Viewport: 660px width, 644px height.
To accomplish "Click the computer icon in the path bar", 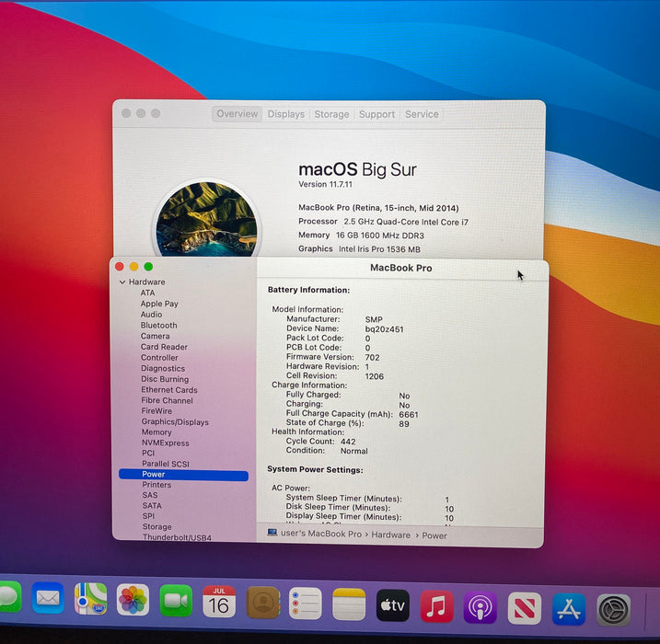I will click(x=272, y=533).
